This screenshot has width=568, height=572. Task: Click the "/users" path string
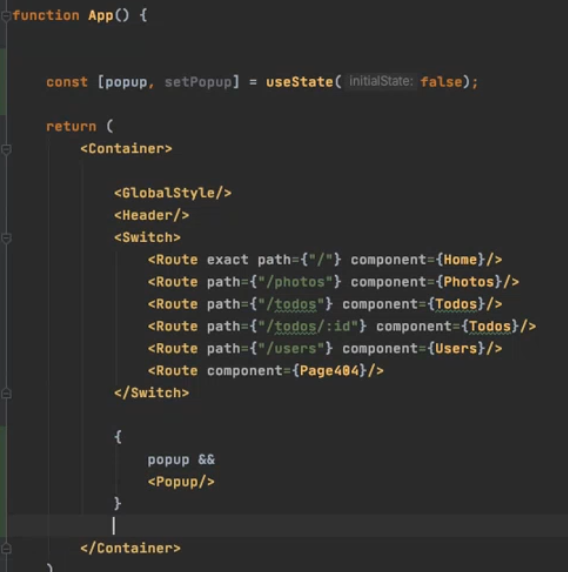291,349
